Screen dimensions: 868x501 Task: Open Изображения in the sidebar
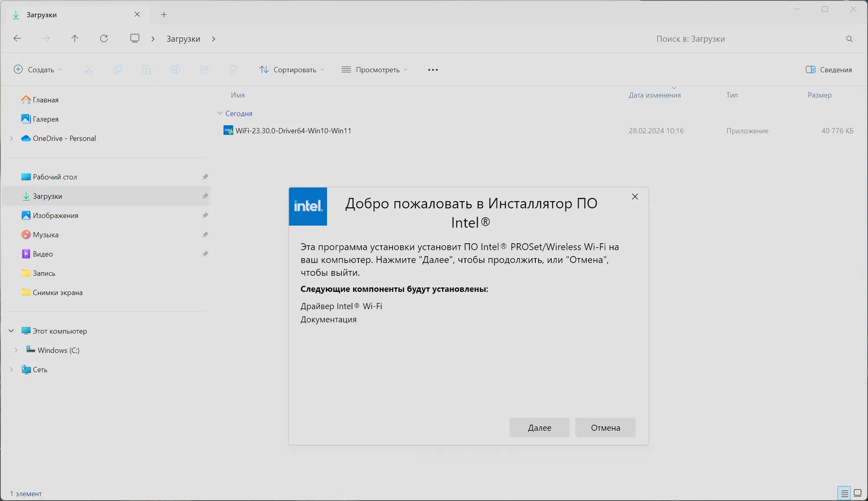tap(56, 215)
